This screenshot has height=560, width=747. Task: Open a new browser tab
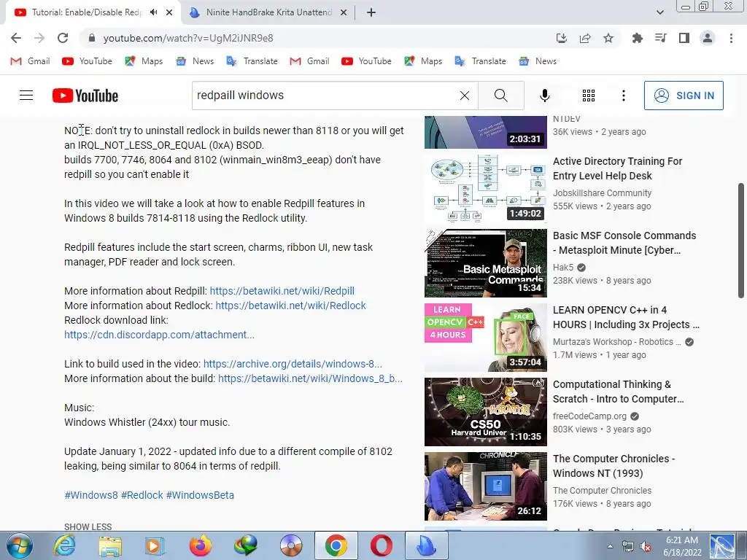[x=371, y=12]
